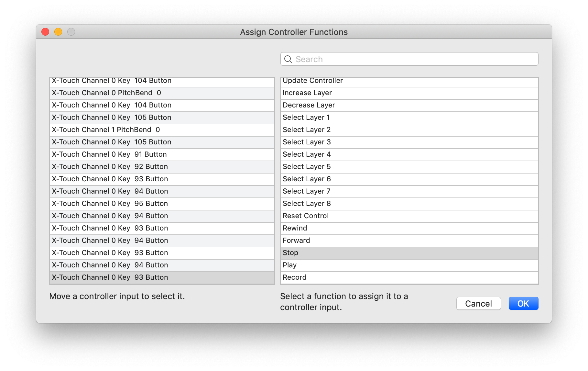Image resolution: width=588 pixels, height=371 pixels.
Task: Select X-Touch Channel 0 PitchBend 0 input
Action: (x=162, y=93)
